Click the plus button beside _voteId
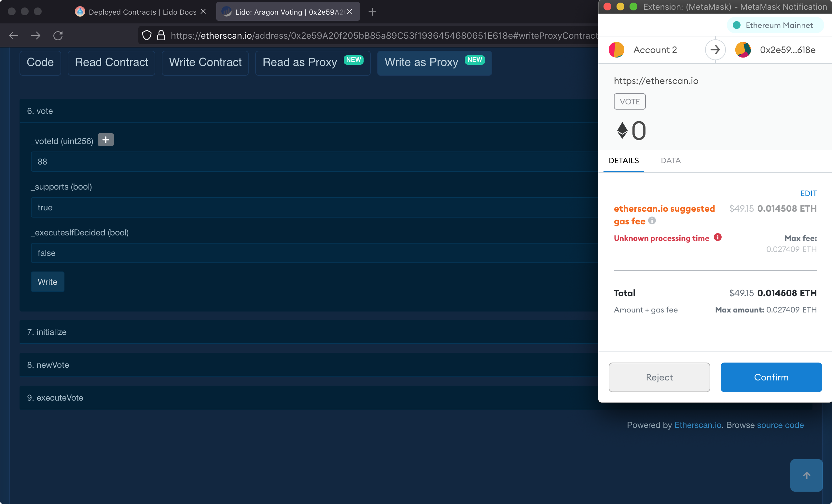Viewport: 832px width, 504px height. pyautogui.click(x=105, y=140)
